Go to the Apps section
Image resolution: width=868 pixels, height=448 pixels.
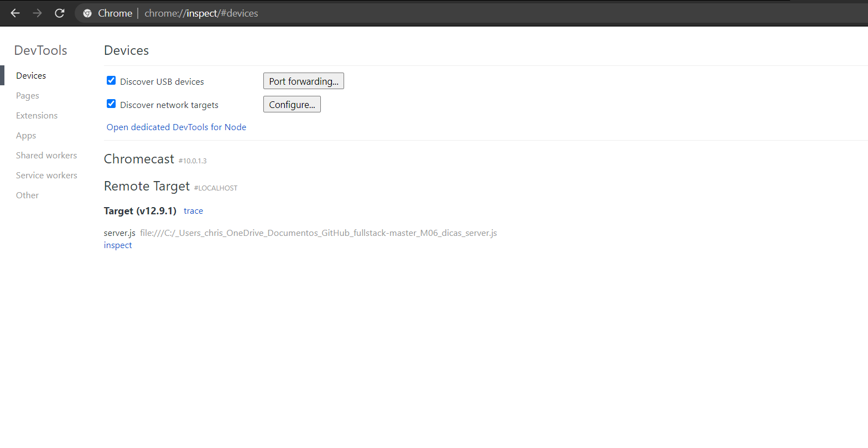click(26, 136)
